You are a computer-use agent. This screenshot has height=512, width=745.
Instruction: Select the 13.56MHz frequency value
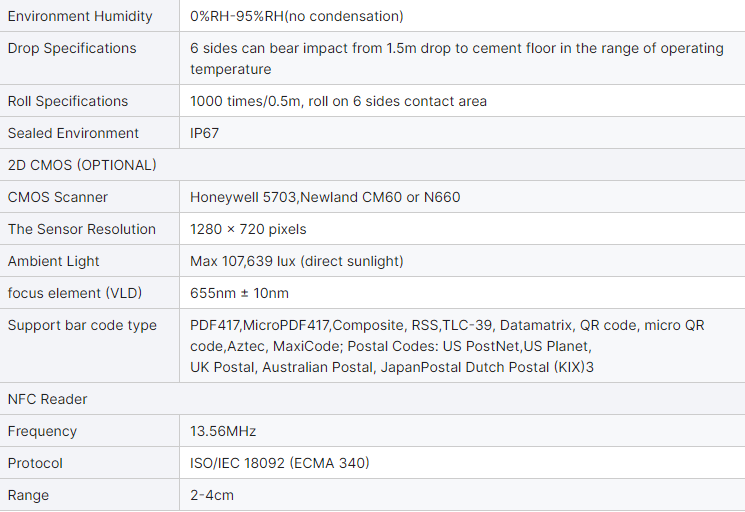tap(223, 431)
